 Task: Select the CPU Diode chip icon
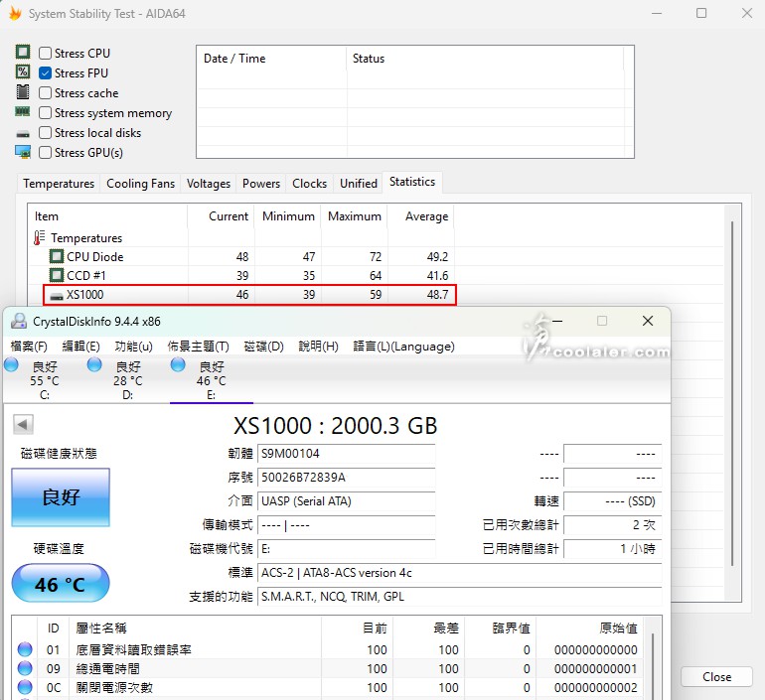[x=57, y=256]
